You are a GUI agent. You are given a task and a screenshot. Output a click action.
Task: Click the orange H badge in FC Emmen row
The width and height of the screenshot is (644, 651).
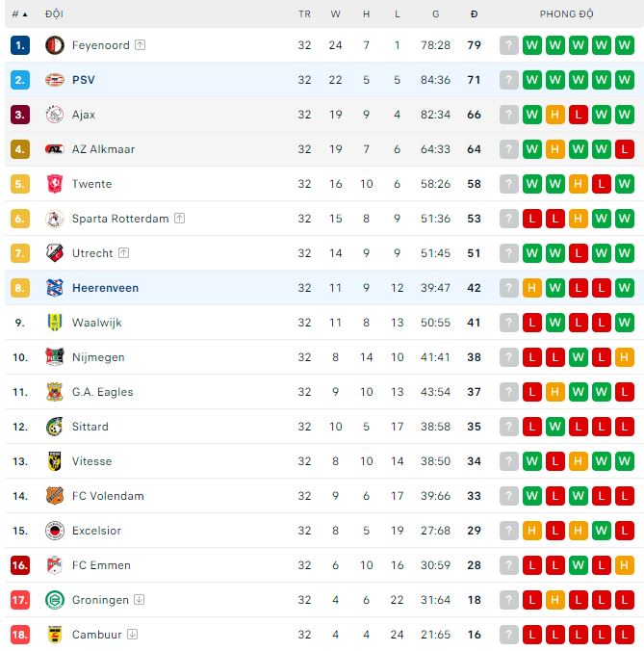(625, 565)
